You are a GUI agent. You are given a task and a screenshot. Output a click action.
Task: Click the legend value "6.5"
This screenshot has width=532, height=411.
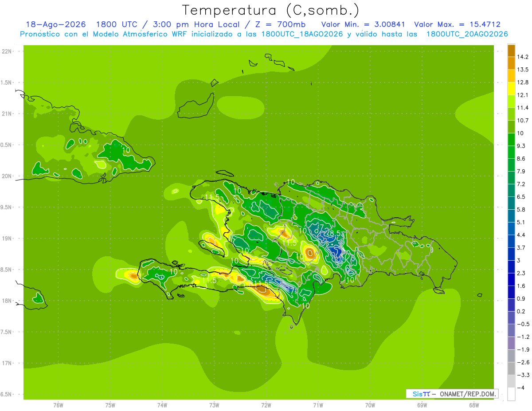click(x=521, y=197)
